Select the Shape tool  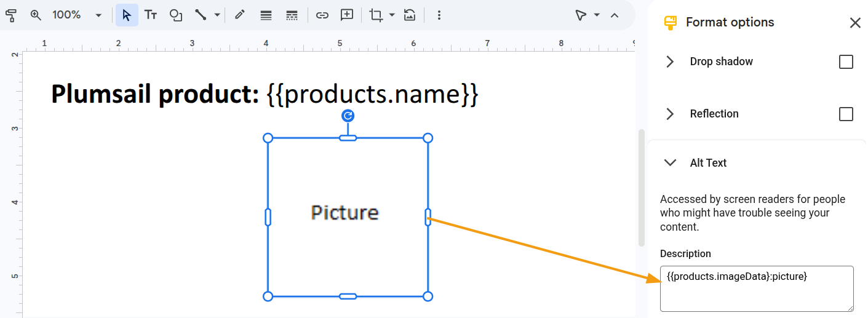[176, 15]
